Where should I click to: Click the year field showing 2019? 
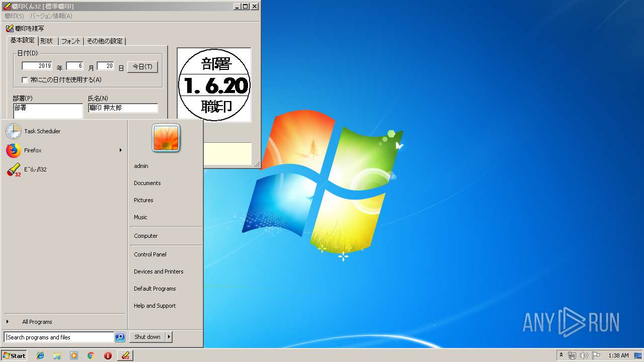pyautogui.click(x=37, y=66)
